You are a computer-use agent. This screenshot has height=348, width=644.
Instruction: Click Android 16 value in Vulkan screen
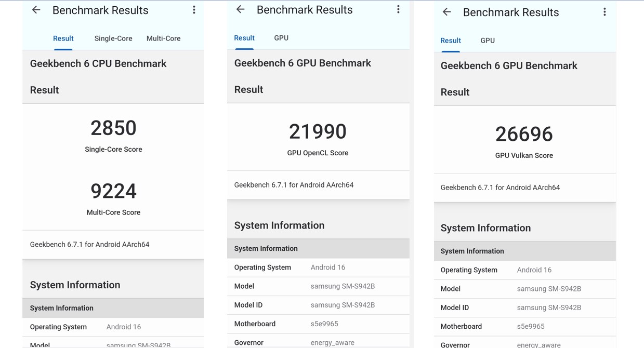(534, 270)
